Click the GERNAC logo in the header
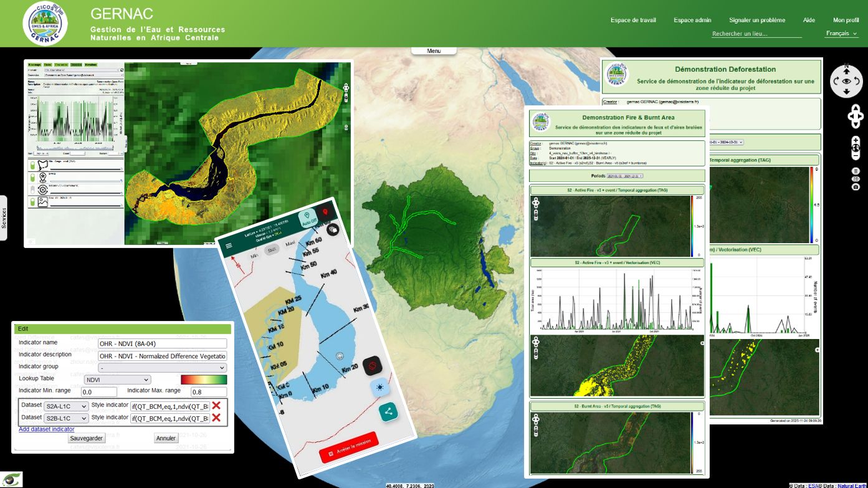This screenshot has height=488, width=868. pos(45,23)
